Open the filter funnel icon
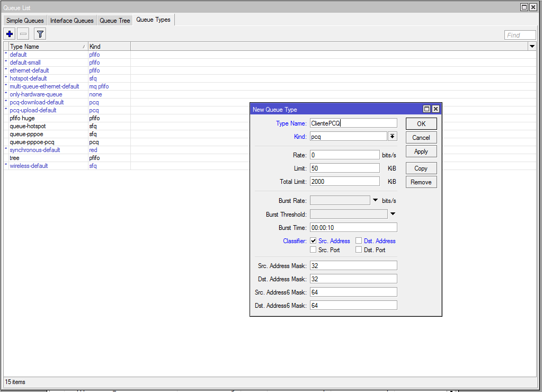 coord(40,34)
